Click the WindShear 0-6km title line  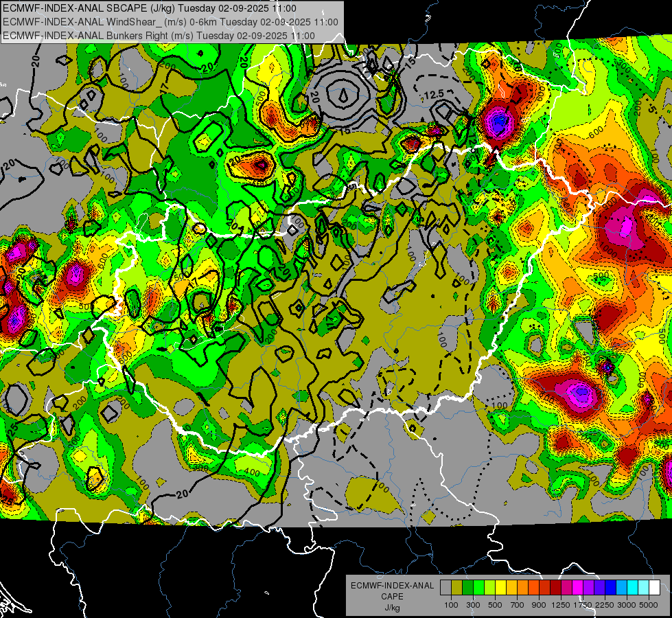click(x=170, y=22)
